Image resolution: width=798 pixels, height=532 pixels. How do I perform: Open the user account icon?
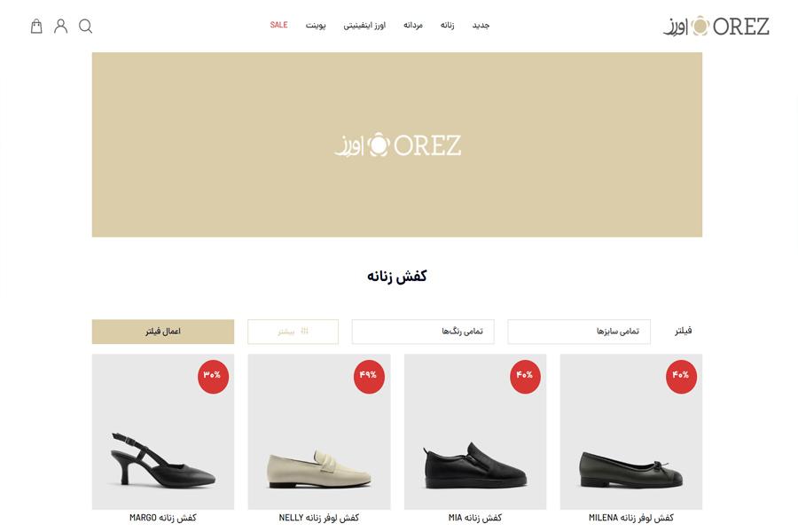pos(60,26)
